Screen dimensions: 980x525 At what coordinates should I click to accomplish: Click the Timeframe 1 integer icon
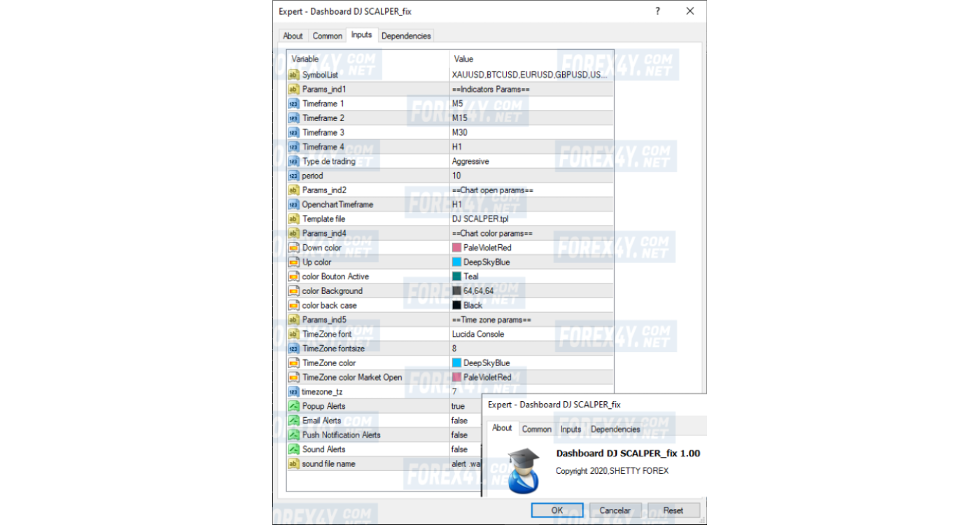(293, 104)
